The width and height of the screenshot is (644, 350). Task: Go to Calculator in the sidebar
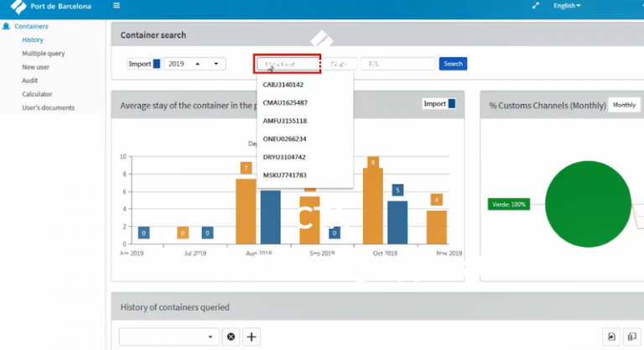click(37, 94)
